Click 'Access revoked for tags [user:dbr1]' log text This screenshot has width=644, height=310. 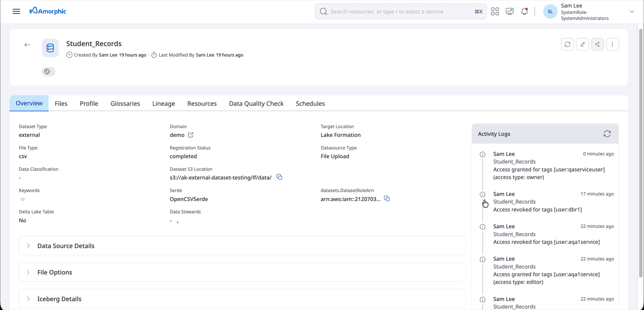pyautogui.click(x=538, y=209)
